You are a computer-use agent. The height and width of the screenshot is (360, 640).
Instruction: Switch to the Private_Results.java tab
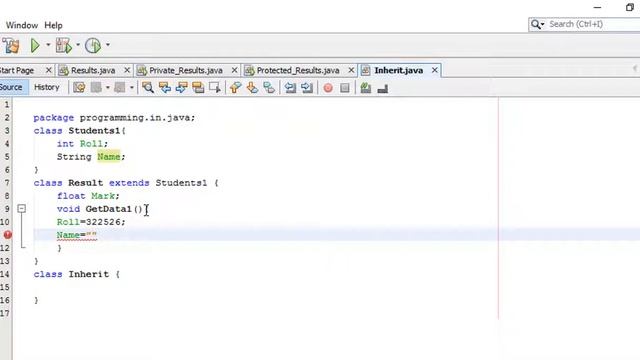(186, 71)
